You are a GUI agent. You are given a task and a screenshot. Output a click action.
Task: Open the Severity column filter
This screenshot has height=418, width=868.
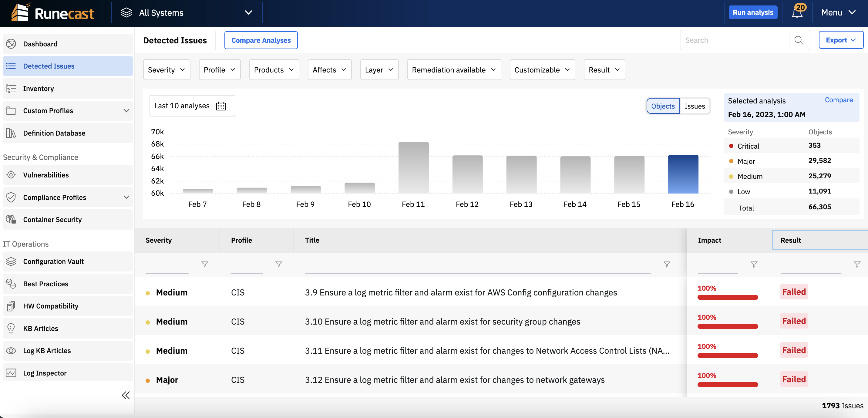[204, 265]
